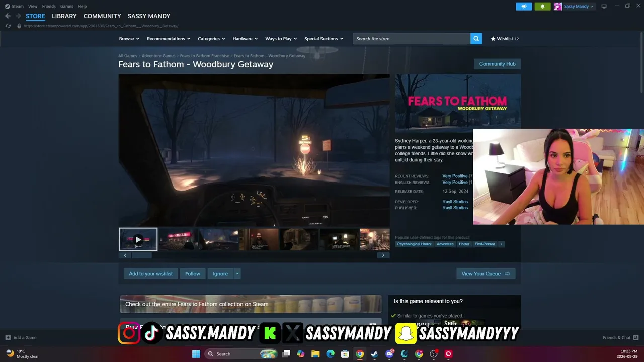Viewport: 644px width, 362px height.
Task: Switch to Steam on the taskbar
Action: (x=374, y=354)
